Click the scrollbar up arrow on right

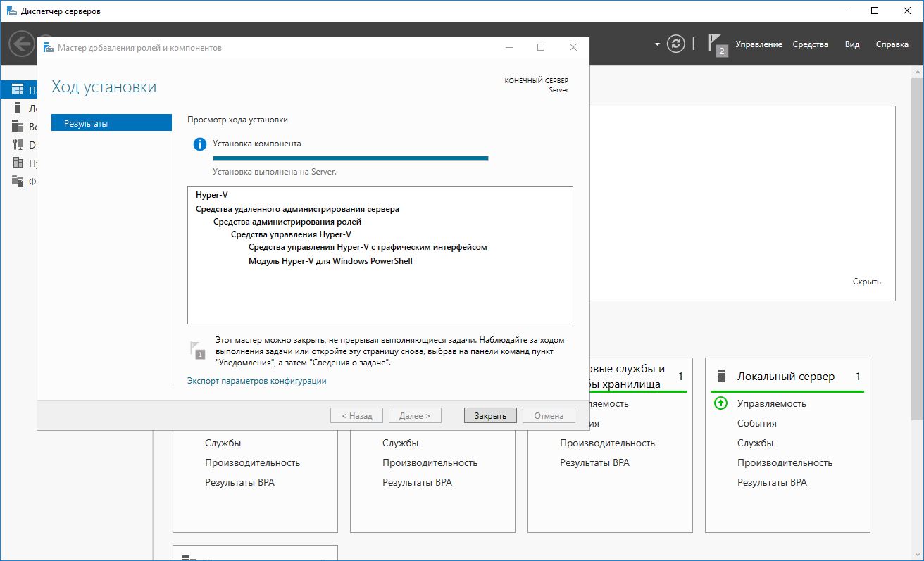pyautogui.click(x=918, y=73)
